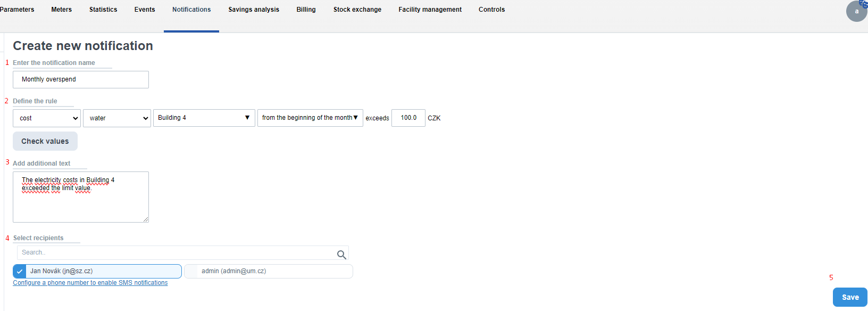Open the user avatar menu
Viewport: 868px width, 311px height.
click(x=856, y=11)
